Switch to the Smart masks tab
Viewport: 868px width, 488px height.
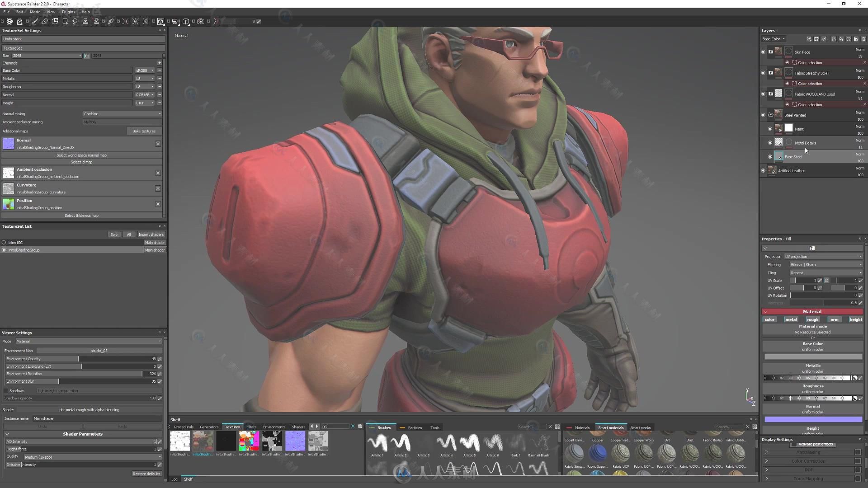point(640,427)
